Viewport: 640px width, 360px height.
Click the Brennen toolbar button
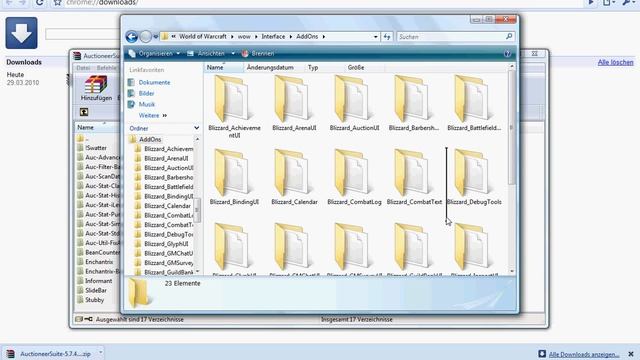click(258, 53)
